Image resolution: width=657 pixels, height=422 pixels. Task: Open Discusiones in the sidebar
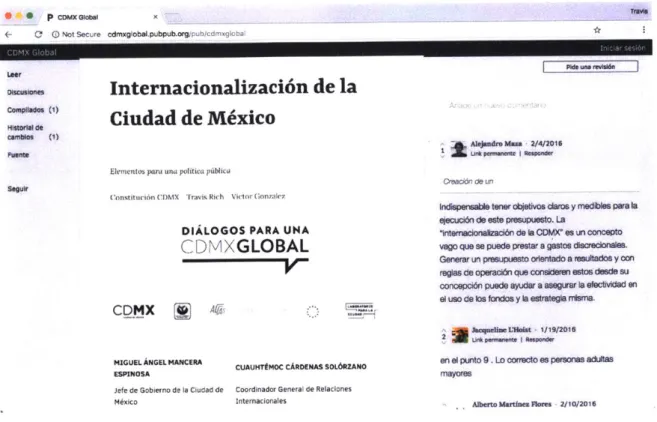pos(26,92)
